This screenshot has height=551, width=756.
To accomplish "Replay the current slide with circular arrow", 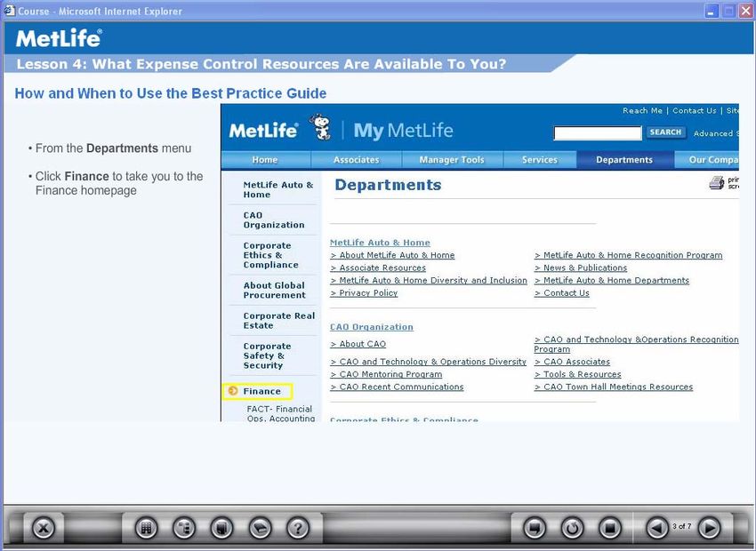I will tap(572, 529).
